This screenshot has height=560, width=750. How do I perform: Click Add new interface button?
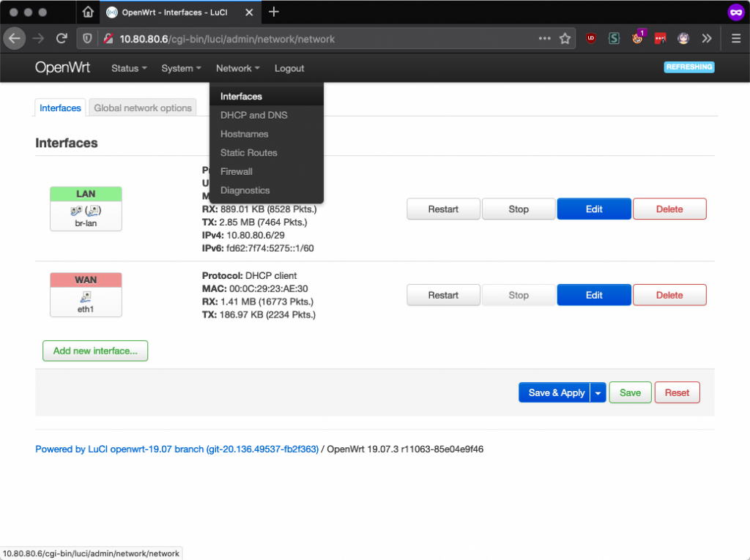[95, 351]
